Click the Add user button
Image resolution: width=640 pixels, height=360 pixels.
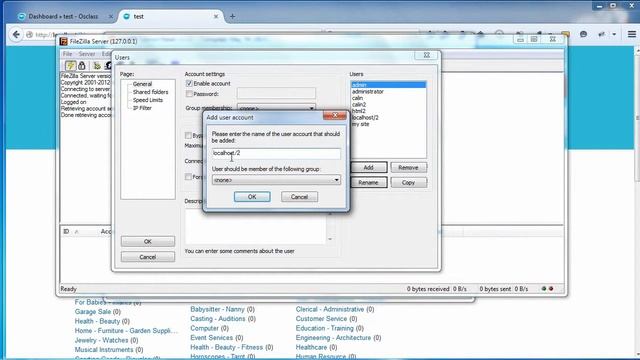[x=368, y=167]
